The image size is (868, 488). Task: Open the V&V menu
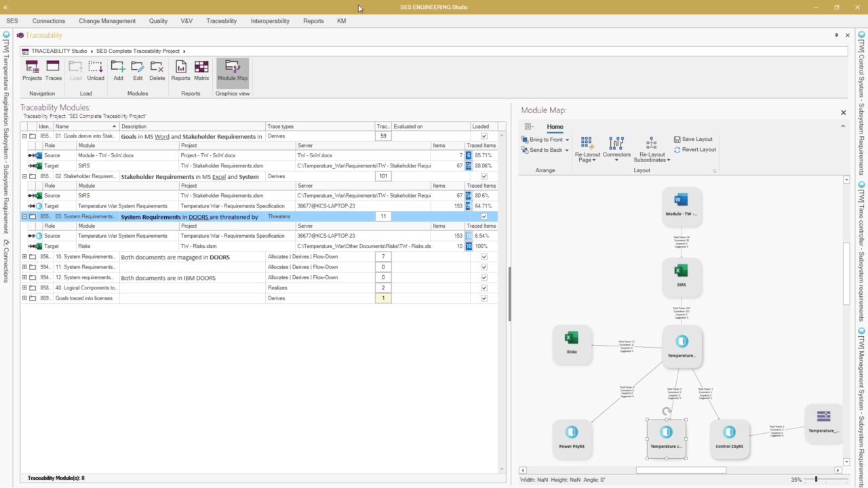(186, 21)
